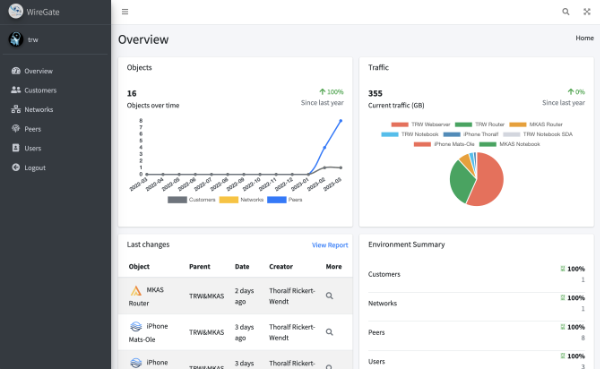The height and width of the screenshot is (369, 600).
Task: Toggle Peers series in objects chart legend
Action: click(284, 199)
